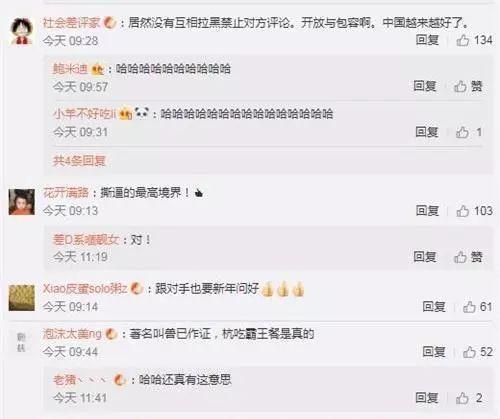500x419 pixels.
Task: Click 花开满路's profile photo avatar
Action: 22,202
